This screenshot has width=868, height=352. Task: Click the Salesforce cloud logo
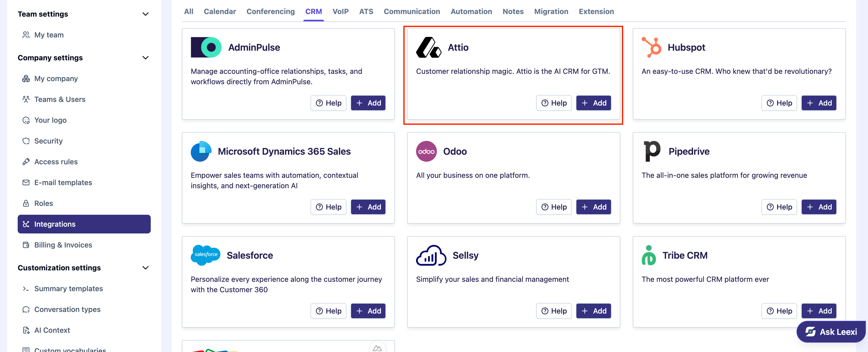tap(205, 255)
